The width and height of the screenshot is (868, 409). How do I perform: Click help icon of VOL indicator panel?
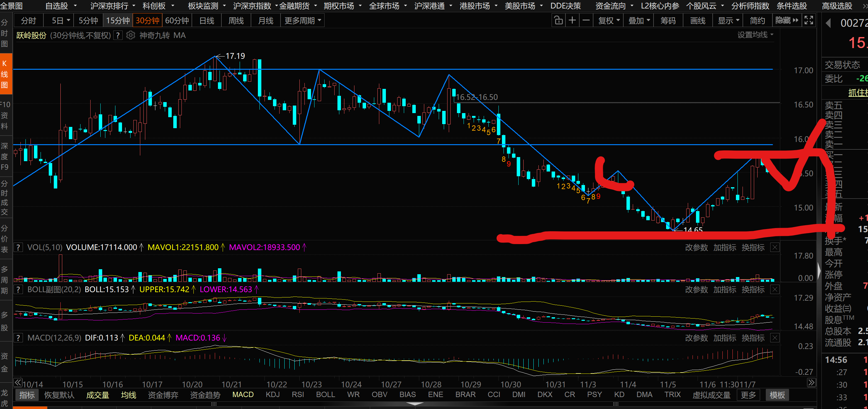18,248
